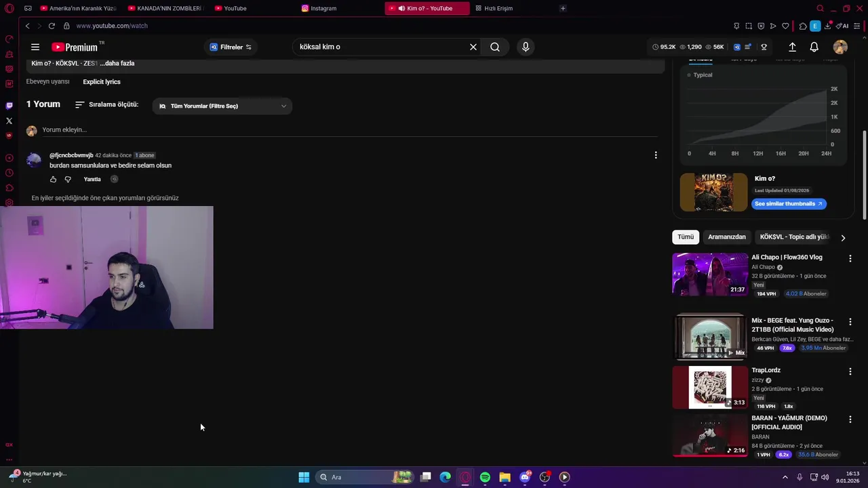Switch to the Hızlı Erişim tab
868x488 pixels.
tap(513, 8)
